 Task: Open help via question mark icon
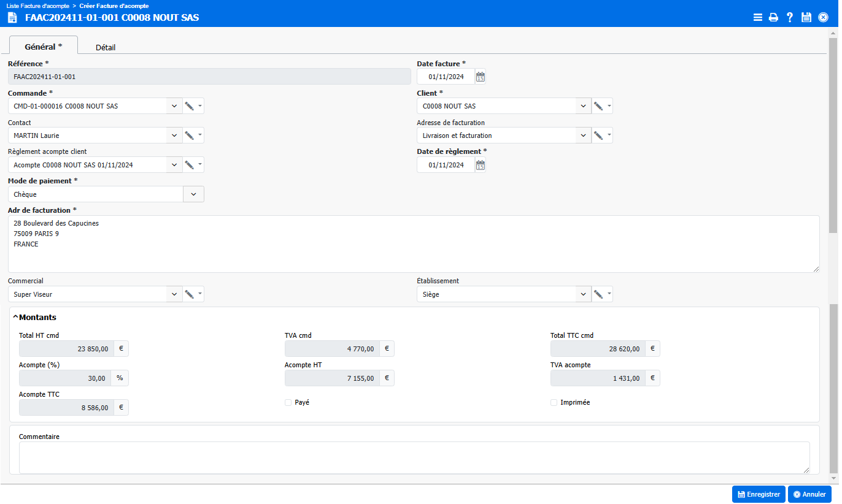tap(790, 17)
